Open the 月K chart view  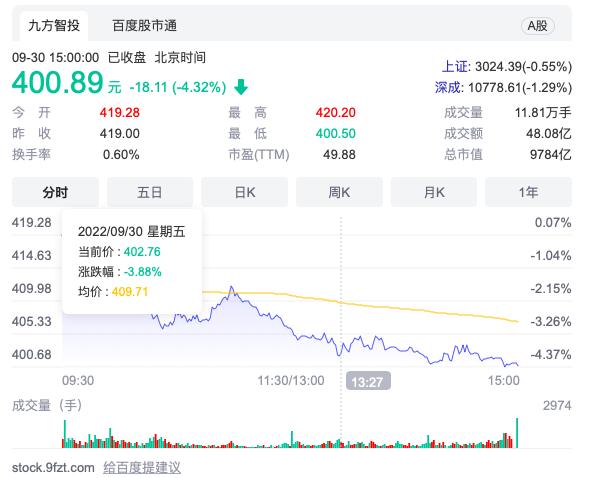click(434, 191)
